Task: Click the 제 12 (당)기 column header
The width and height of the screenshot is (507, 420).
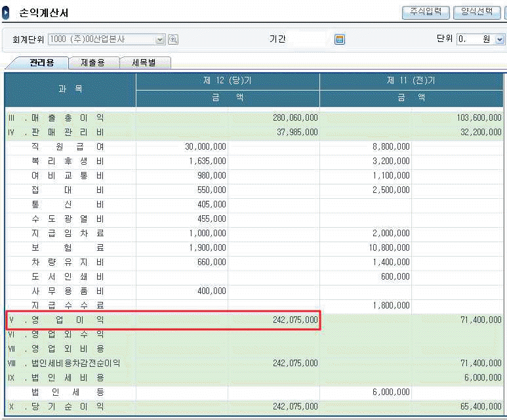Action: (228, 81)
